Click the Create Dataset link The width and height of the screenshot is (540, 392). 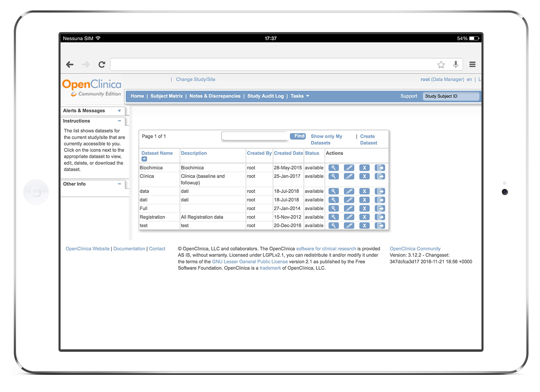click(x=368, y=139)
